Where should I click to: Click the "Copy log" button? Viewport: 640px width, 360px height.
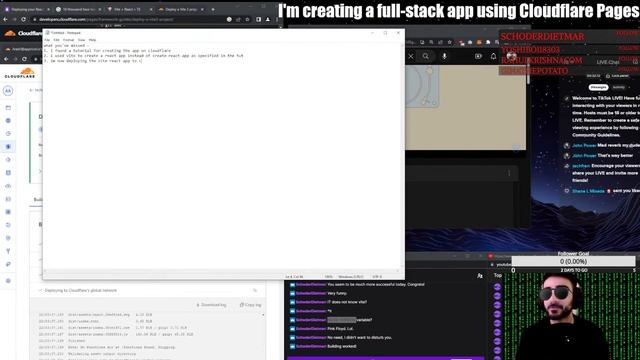pos(250,305)
